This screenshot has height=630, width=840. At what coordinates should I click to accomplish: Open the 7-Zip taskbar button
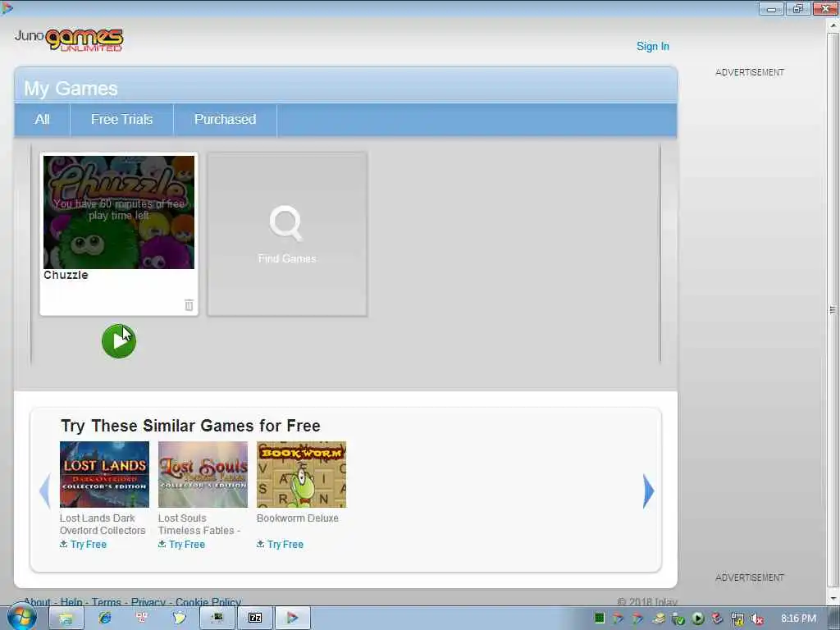(255, 619)
